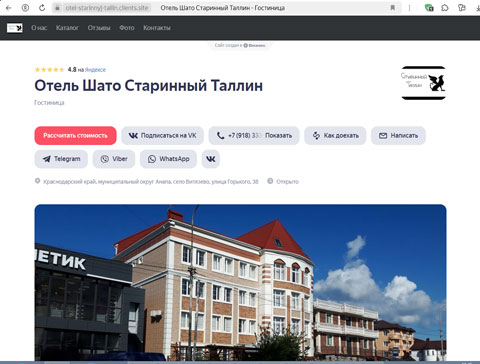Open Telegram contact button
This screenshot has width=480, height=364.
61,159
